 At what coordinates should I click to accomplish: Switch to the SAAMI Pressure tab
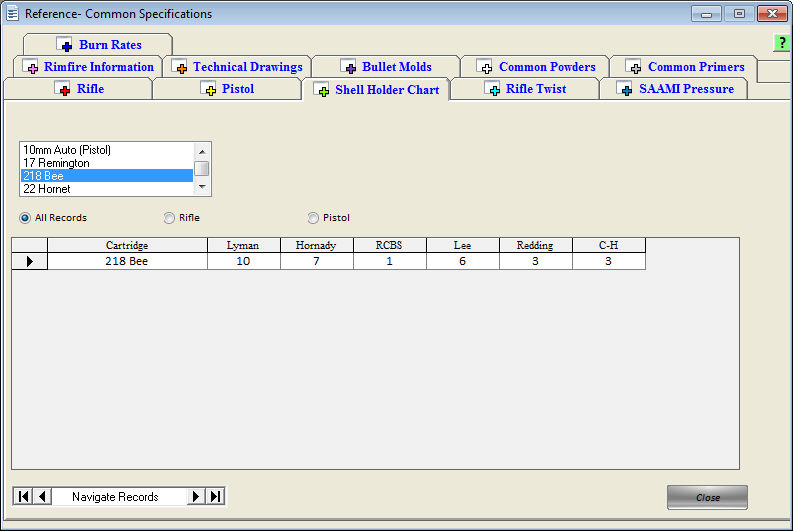[x=674, y=89]
